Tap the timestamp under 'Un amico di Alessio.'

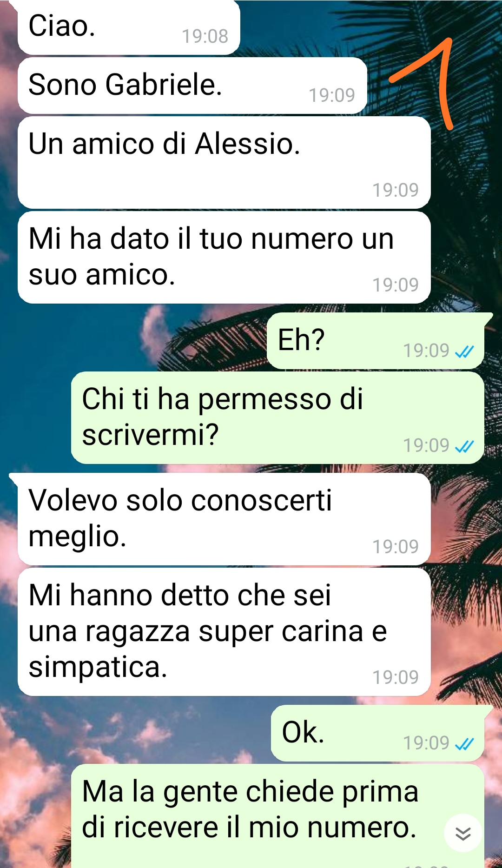[396, 190]
